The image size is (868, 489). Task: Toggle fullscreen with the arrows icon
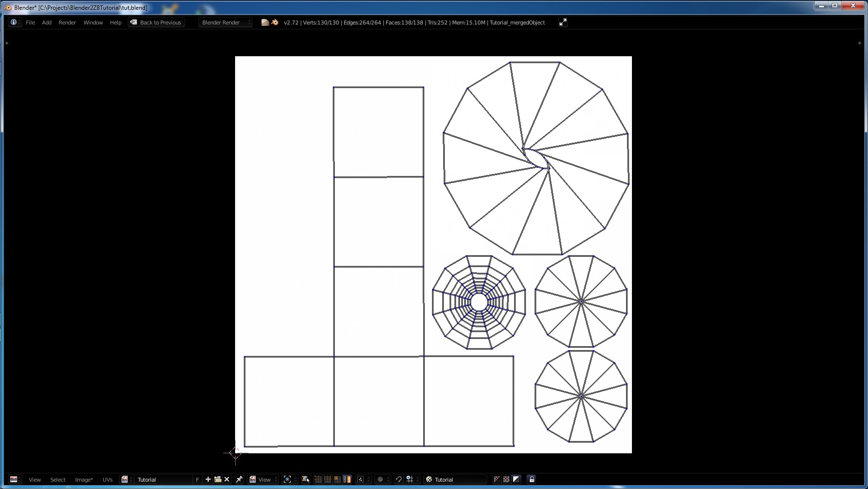click(563, 22)
